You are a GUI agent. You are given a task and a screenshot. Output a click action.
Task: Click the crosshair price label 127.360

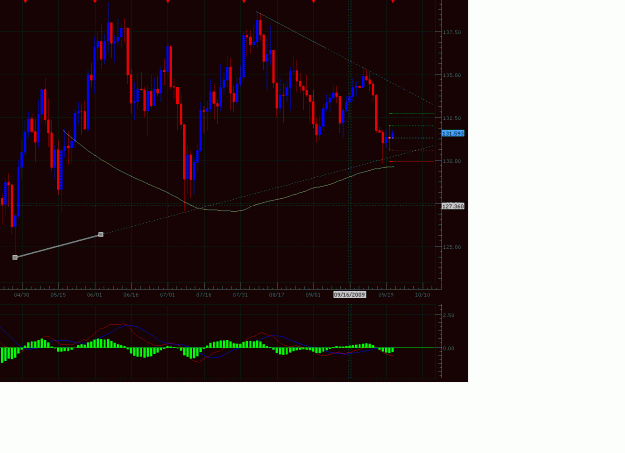click(453, 206)
